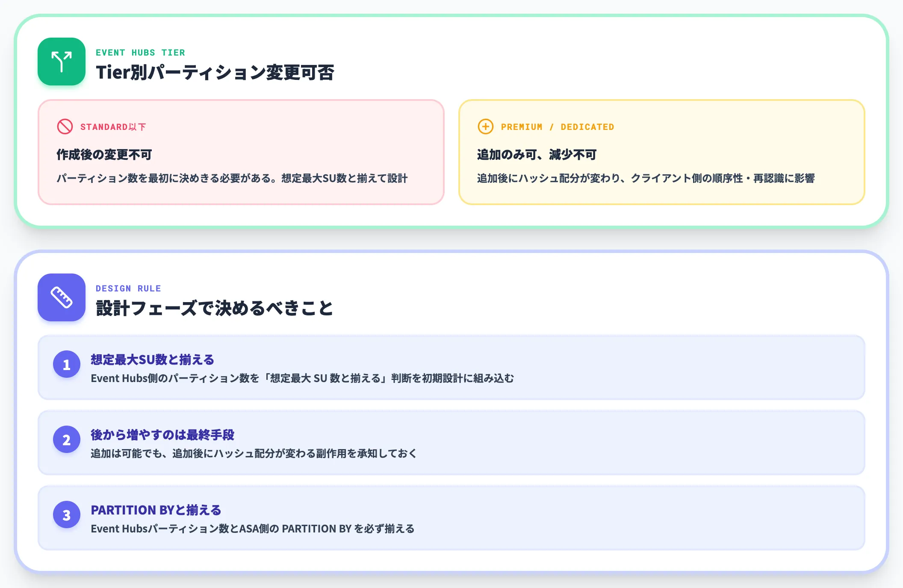Click the DESIGN RULE label
The image size is (903, 588).
(x=128, y=288)
